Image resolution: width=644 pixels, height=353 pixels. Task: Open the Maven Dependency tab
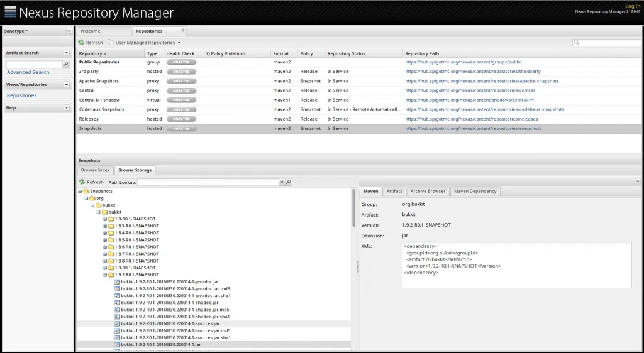pyautogui.click(x=475, y=191)
